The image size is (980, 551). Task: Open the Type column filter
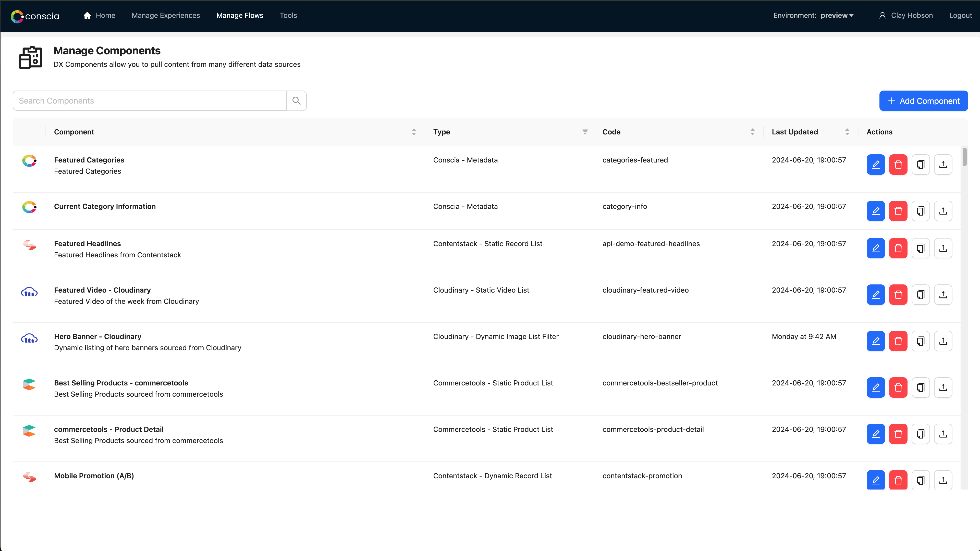pyautogui.click(x=585, y=132)
